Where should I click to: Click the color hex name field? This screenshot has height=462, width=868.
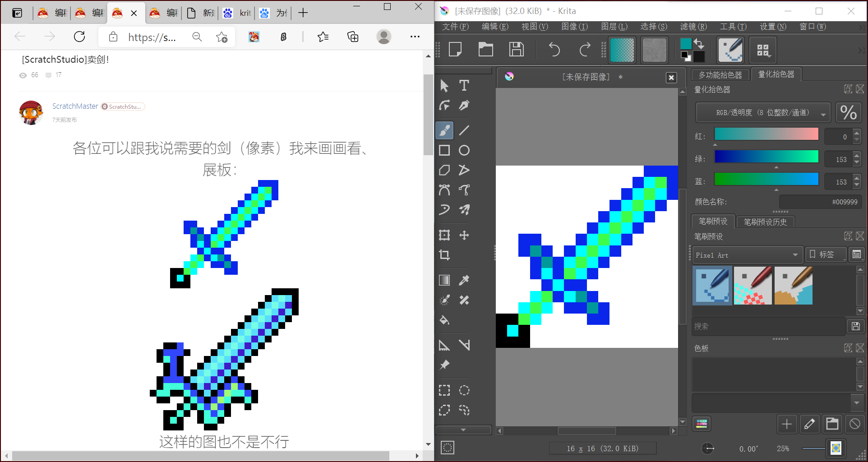click(820, 202)
